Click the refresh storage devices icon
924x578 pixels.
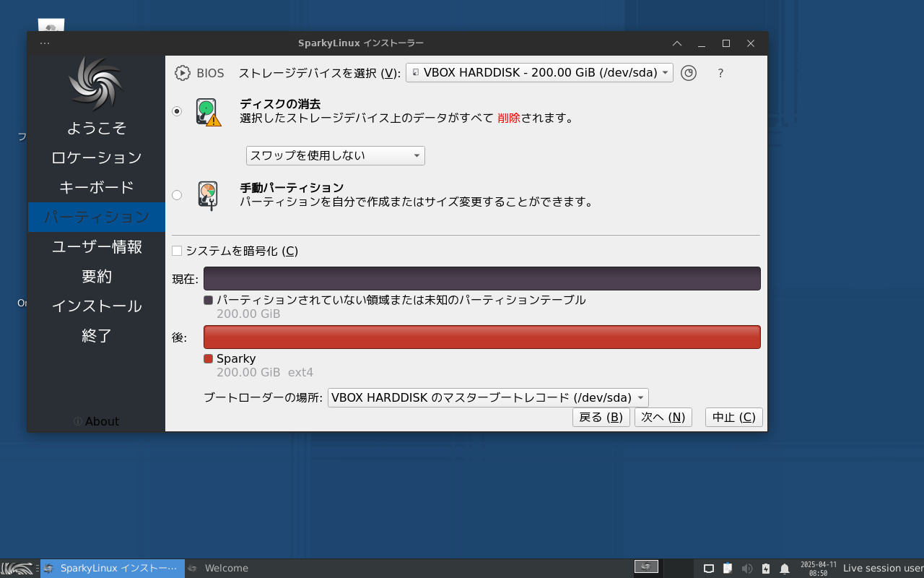click(x=689, y=73)
